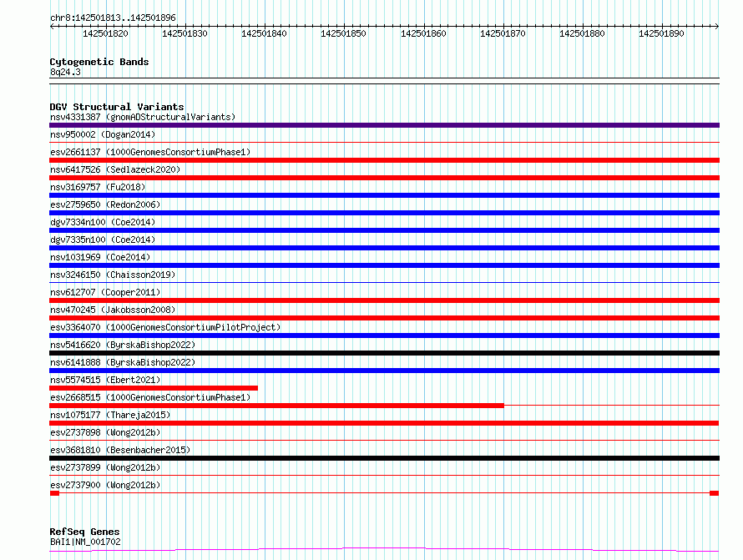
Task: Click the nsv4331387 gnomADStructuralVariants label
Action: [143, 117]
